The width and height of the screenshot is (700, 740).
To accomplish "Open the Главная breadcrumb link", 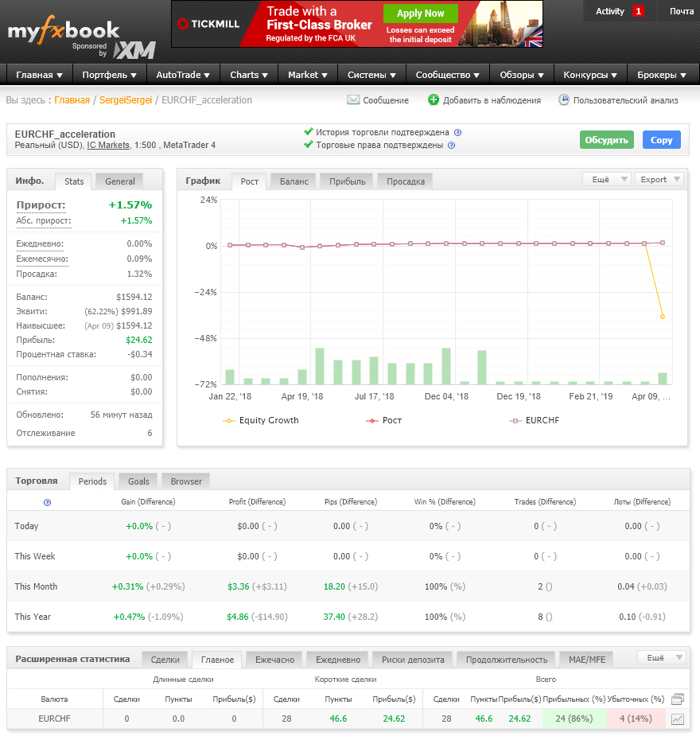I will coord(72,100).
